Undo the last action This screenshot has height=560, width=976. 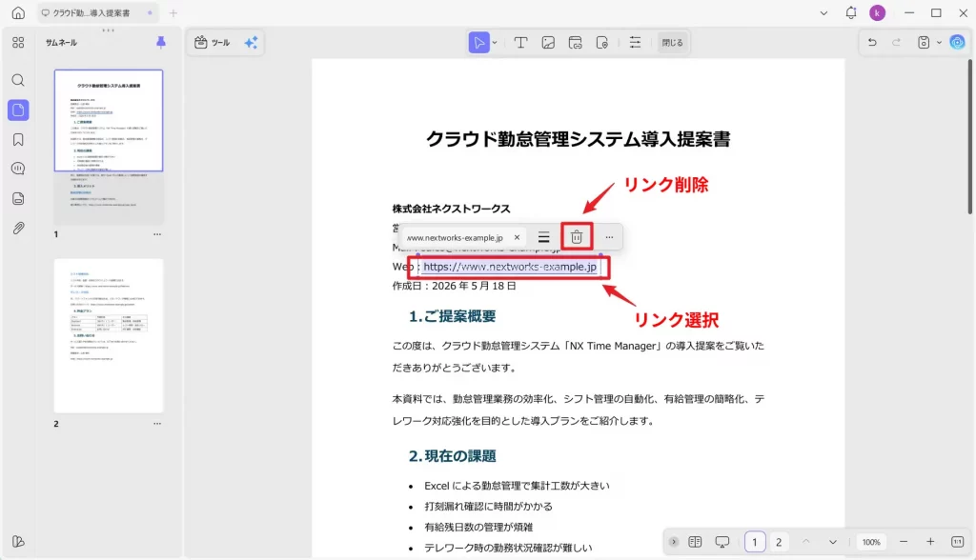pos(872,42)
